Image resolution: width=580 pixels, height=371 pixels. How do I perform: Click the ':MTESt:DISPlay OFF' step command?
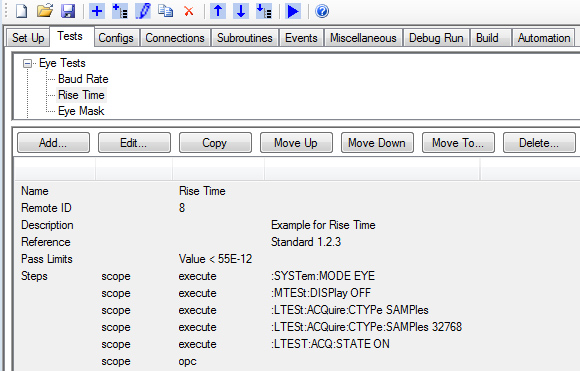(321, 293)
